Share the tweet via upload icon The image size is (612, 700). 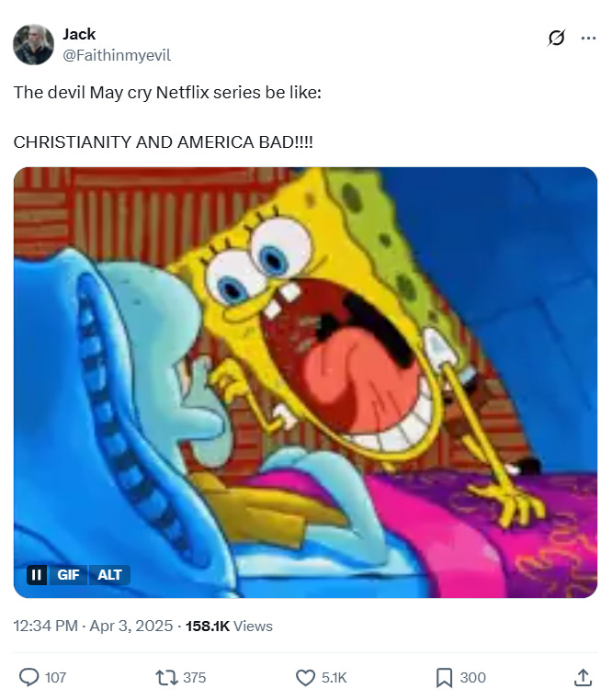pyautogui.click(x=583, y=677)
